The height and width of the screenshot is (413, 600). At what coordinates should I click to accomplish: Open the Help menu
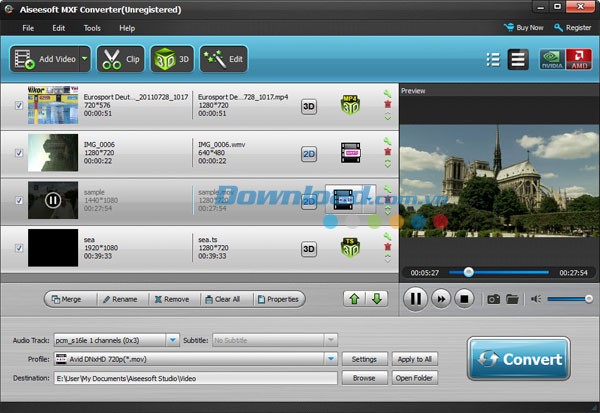pyautogui.click(x=127, y=28)
